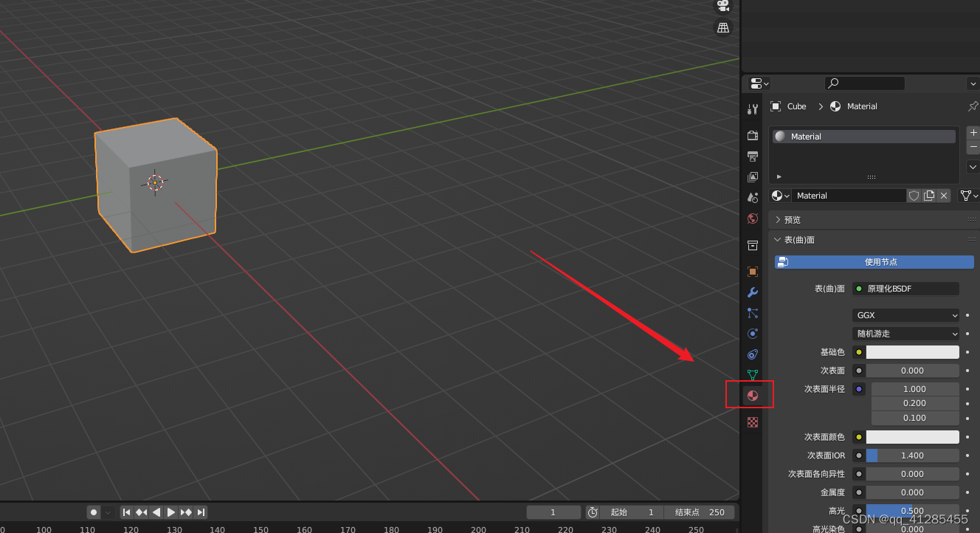Image resolution: width=980 pixels, height=533 pixels.
Task: Click 次表面 grey socket dot
Action: point(859,371)
